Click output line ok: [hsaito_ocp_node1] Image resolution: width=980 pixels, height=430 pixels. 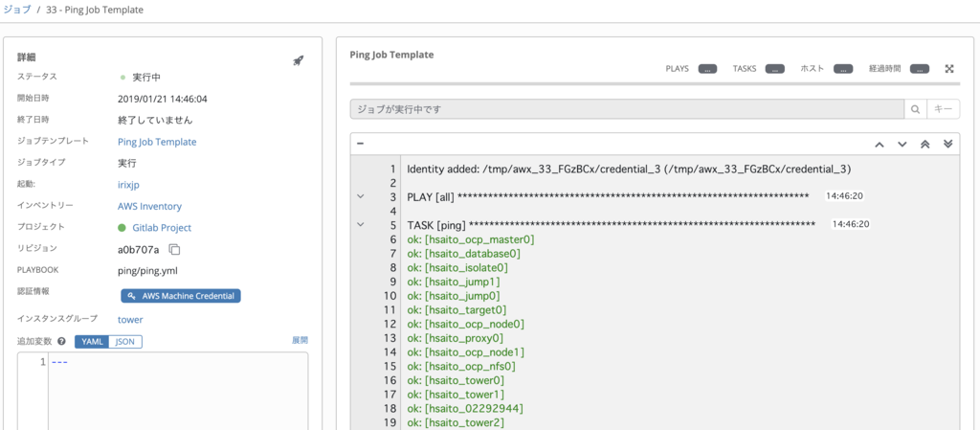[466, 351]
